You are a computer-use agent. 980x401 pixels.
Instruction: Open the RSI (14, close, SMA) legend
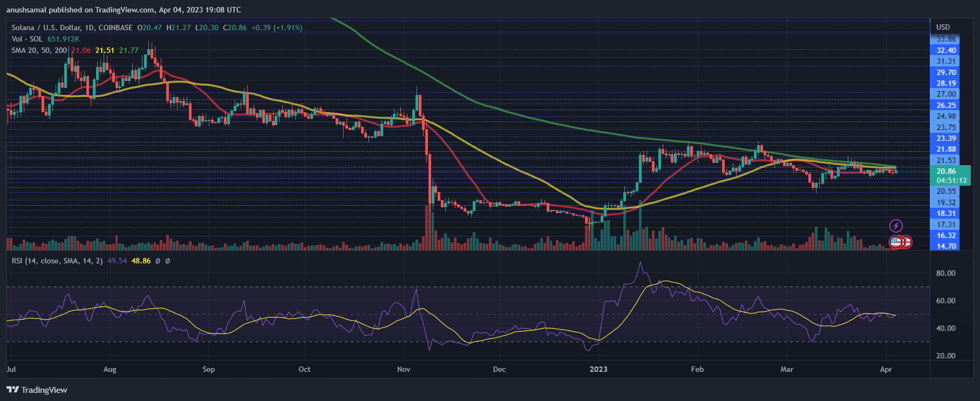57,261
